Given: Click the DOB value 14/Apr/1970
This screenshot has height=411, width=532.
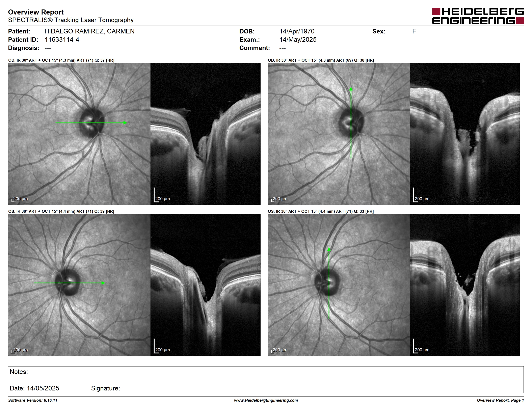Looking at the screenshot, I should (x=297, y=31).
